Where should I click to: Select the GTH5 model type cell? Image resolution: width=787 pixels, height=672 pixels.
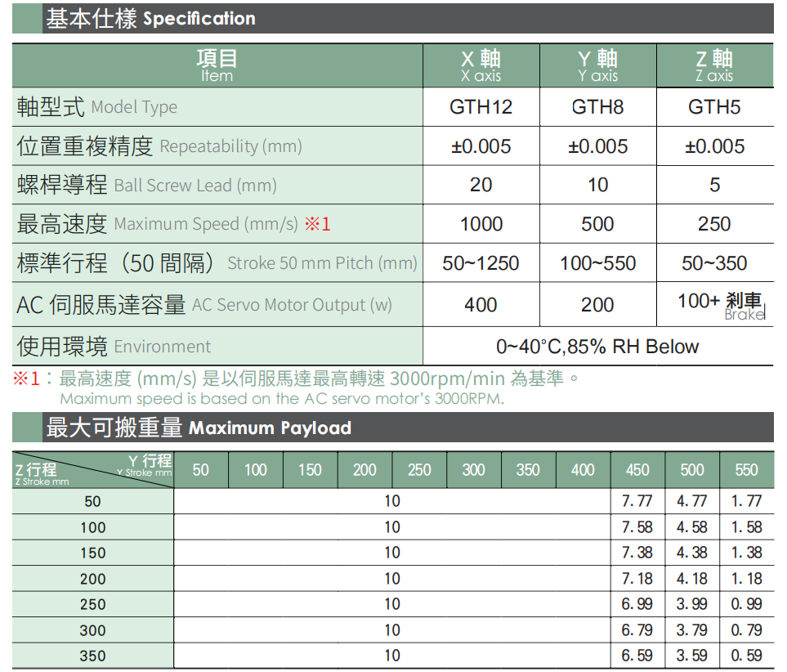(714, 107)
